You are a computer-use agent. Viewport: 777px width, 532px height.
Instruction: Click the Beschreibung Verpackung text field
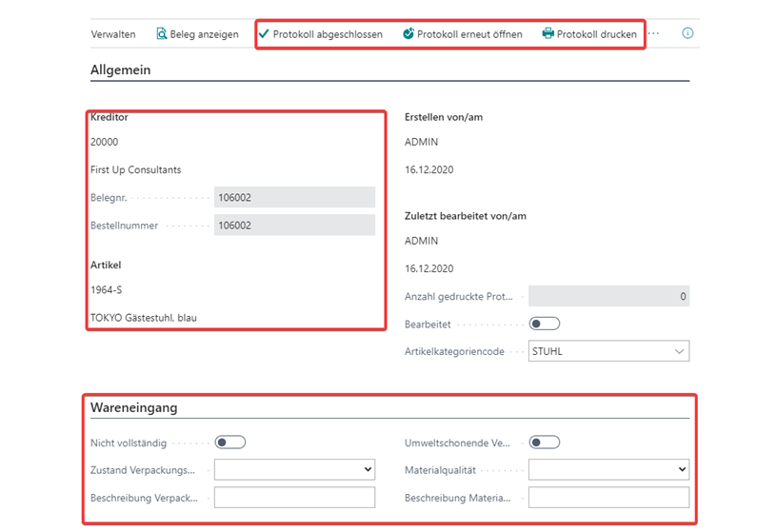(x=295, y=498)
